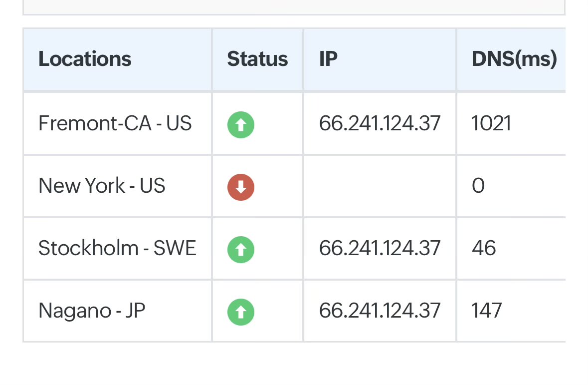
Task: Click Stockholm green up status icon
Action: (x=241, y=249)
